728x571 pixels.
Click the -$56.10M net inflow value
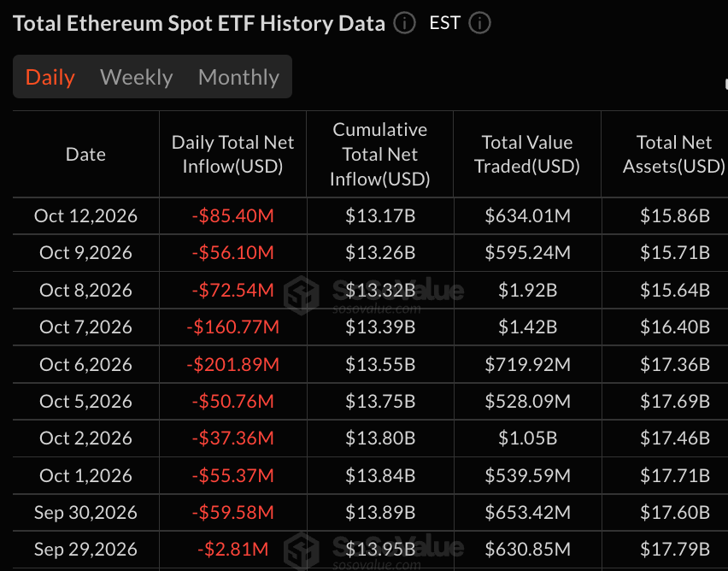coord(232,253)
